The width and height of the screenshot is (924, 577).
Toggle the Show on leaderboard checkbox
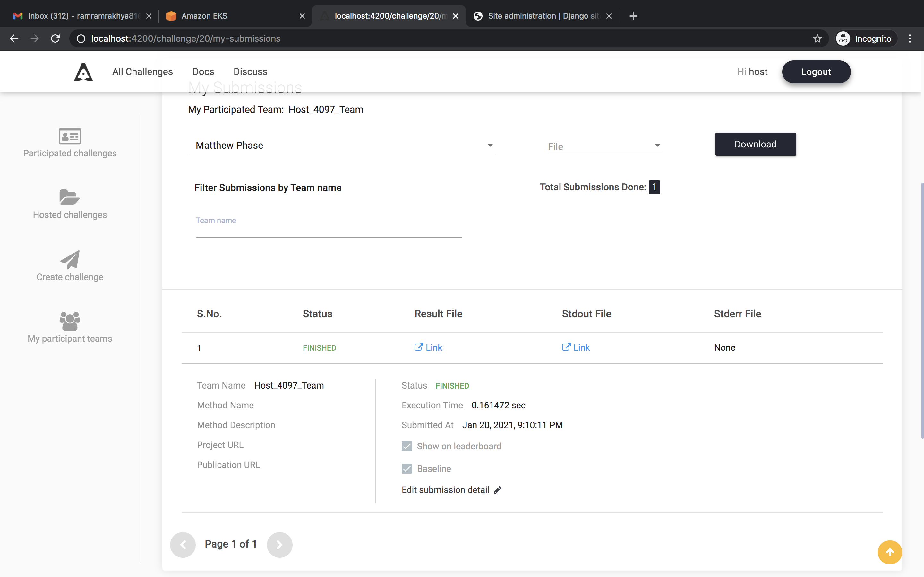[406, 446]
